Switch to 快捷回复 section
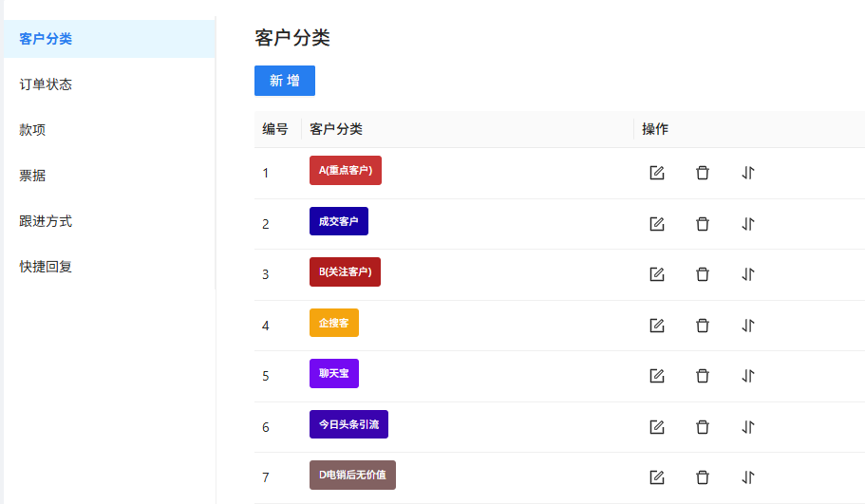 (x=46, y=267)
